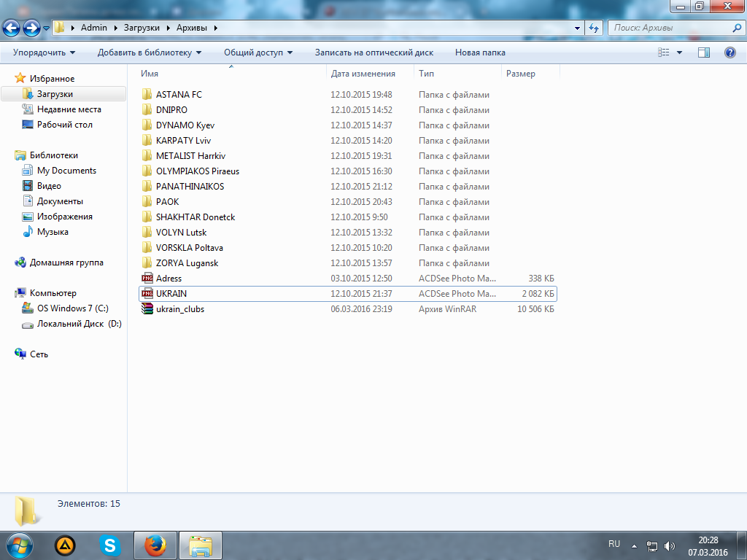Viewport: 747px width, 560px height.
Task: Select the PANATHINAIKOS folder icon
Action: (x=147, y=186)
